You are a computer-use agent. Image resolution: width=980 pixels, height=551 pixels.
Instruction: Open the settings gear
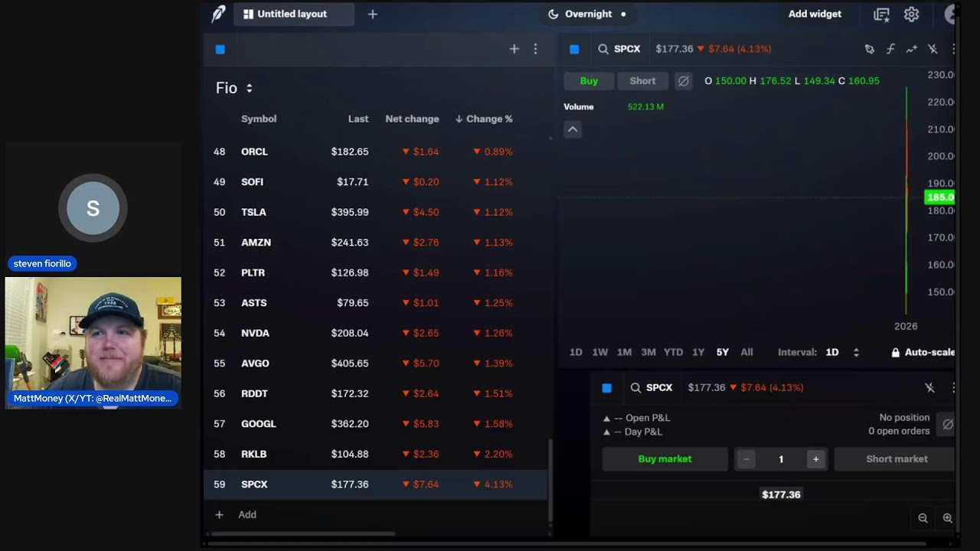click(x=911, y=14)
